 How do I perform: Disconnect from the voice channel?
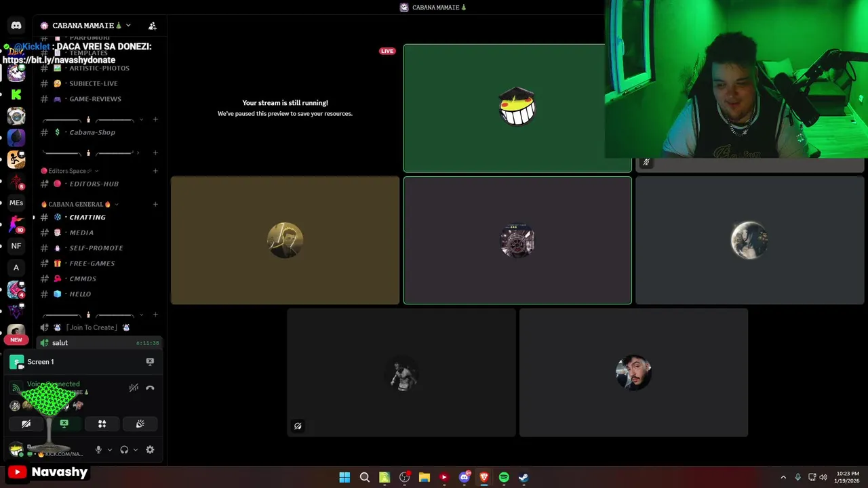pyautogui.click(x=150, y=388)
